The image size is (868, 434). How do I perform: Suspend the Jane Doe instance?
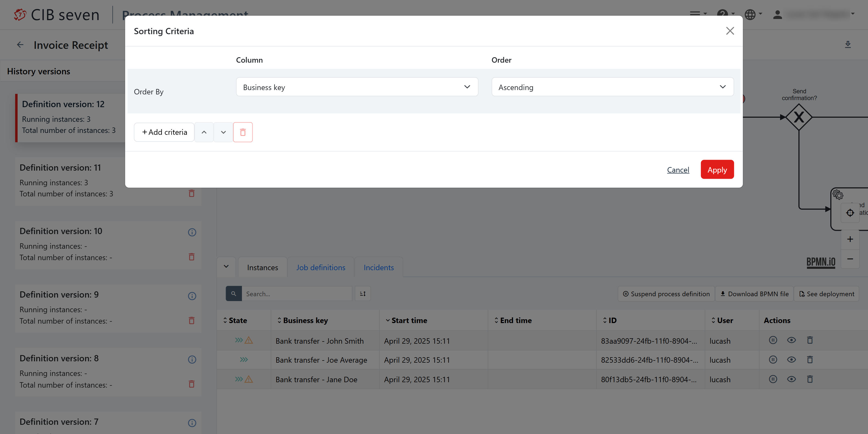pyautogui.click(x=773, y=379)
